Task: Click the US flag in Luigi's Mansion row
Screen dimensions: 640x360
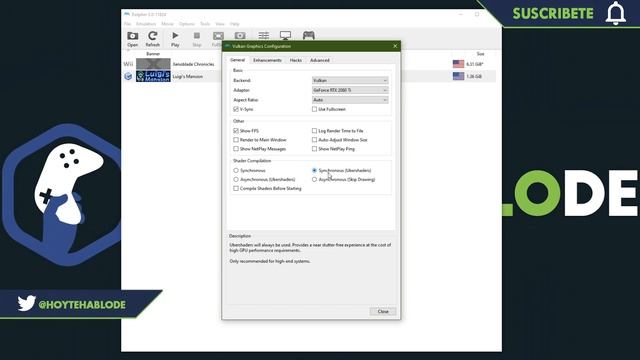Action: (x=458, y=76)
